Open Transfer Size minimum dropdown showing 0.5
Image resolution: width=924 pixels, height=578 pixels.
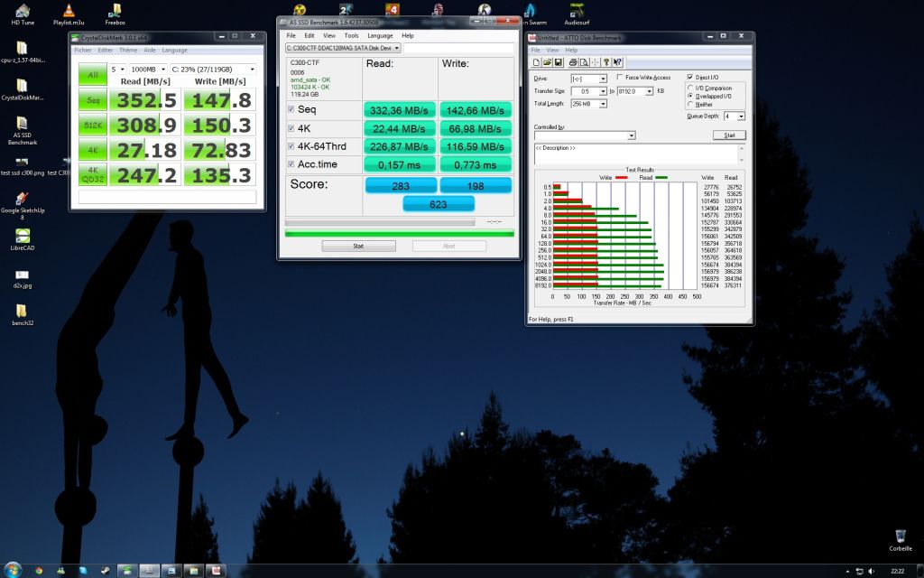tap(588, 91)
